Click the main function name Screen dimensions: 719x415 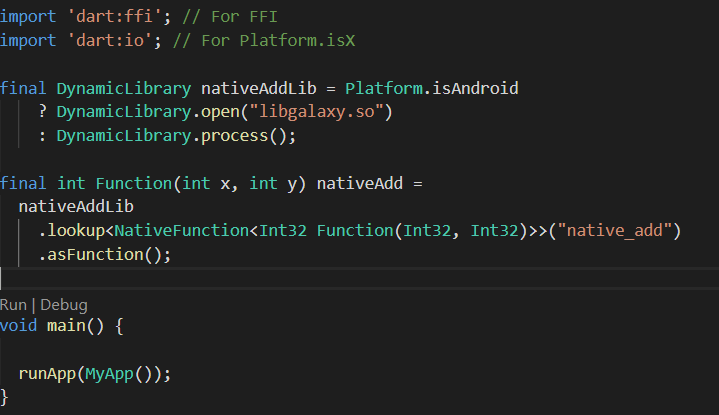(x=66, y=326)
